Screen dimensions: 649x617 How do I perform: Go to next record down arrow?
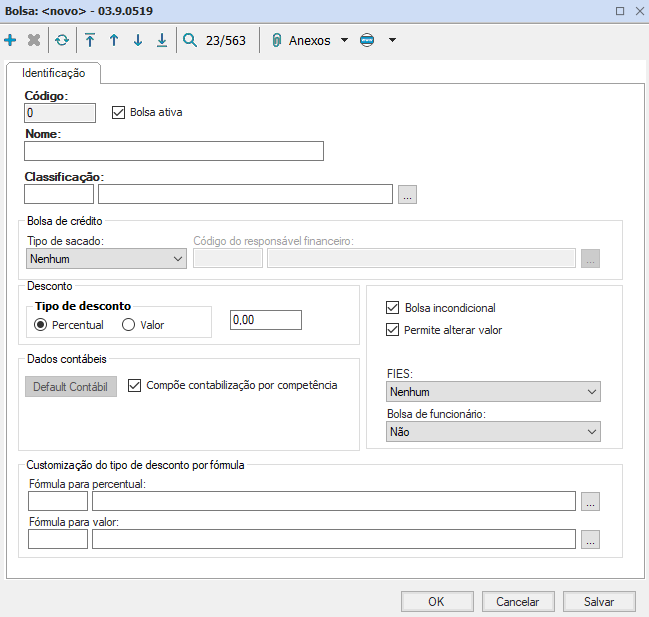click(138, 41)
